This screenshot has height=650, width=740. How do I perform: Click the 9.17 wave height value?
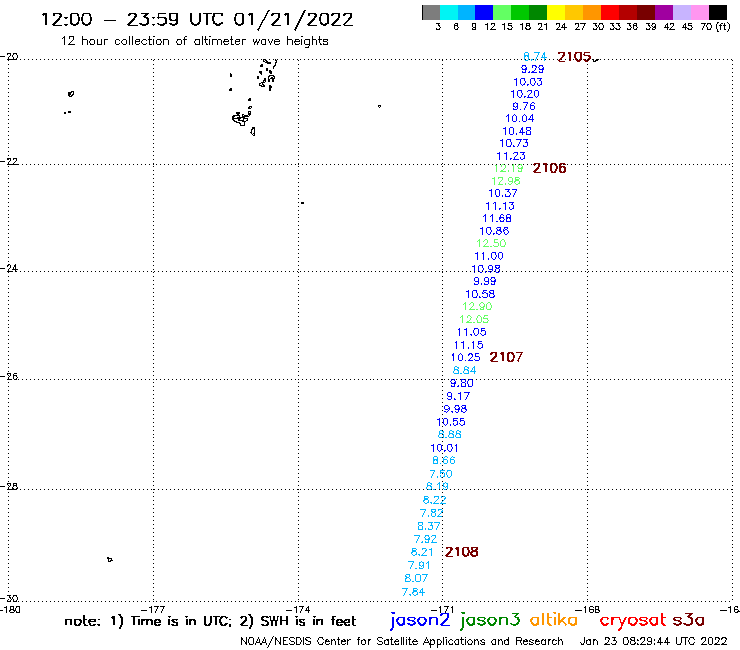click(x=458, y=396)
